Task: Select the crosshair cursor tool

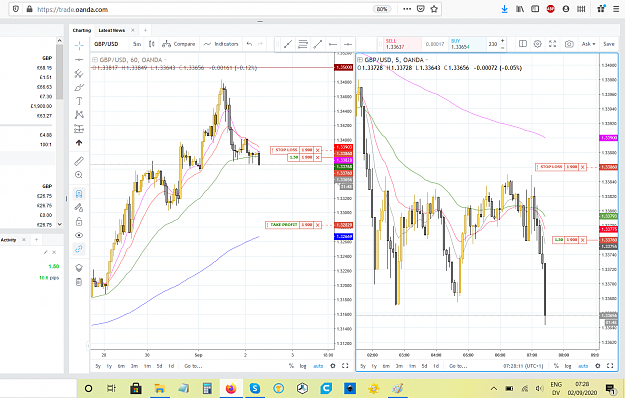Action: pyautogui.click(x=79, y=45)
